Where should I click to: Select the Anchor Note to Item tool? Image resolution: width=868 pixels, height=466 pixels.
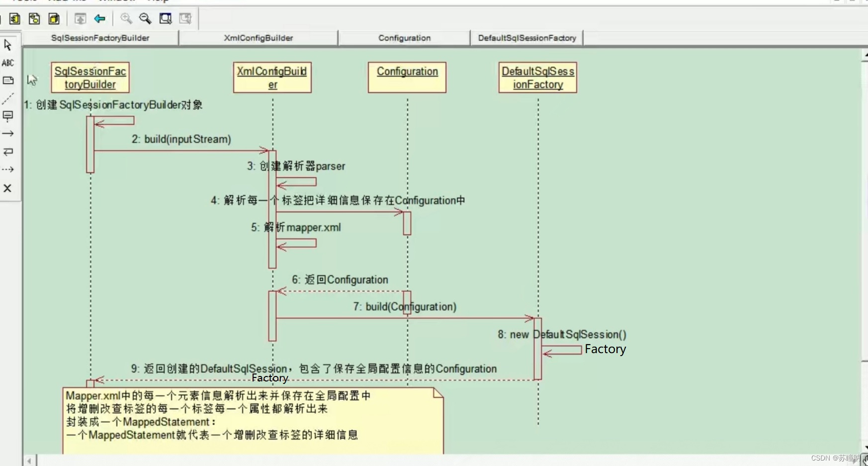pyautogui.click(x=8, y=98)
